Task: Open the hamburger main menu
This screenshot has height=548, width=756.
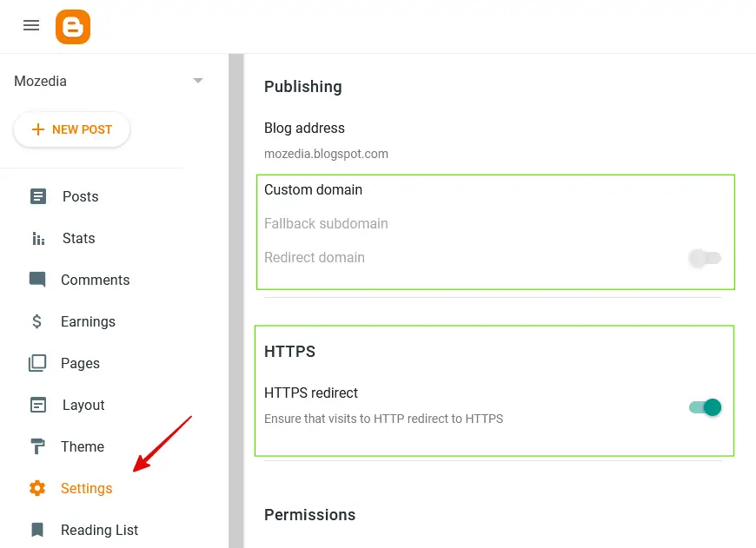Action: coord(31,26)
